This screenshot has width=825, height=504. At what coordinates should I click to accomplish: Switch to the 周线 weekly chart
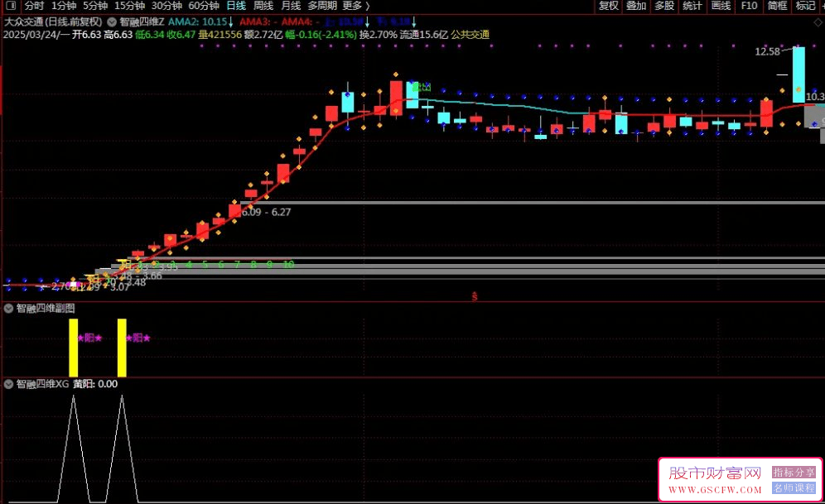click(x=263, y=6)
